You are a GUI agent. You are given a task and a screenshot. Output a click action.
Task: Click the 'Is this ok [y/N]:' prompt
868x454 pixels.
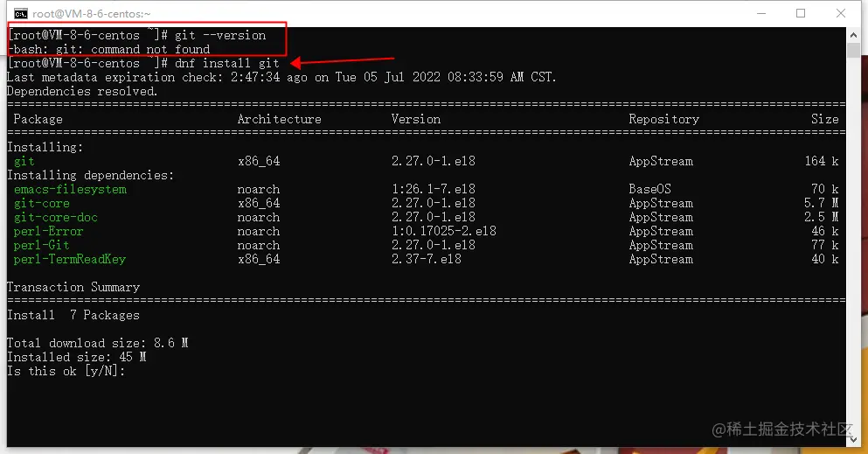(x=66, y=371)
